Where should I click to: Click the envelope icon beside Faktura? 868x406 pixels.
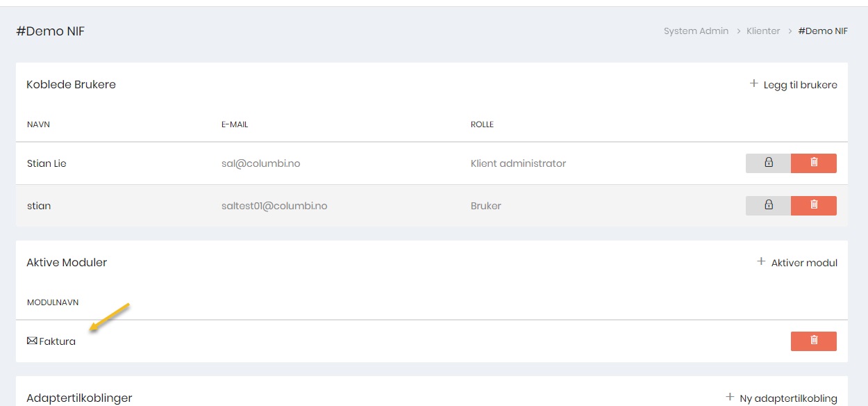coord(32,341)
